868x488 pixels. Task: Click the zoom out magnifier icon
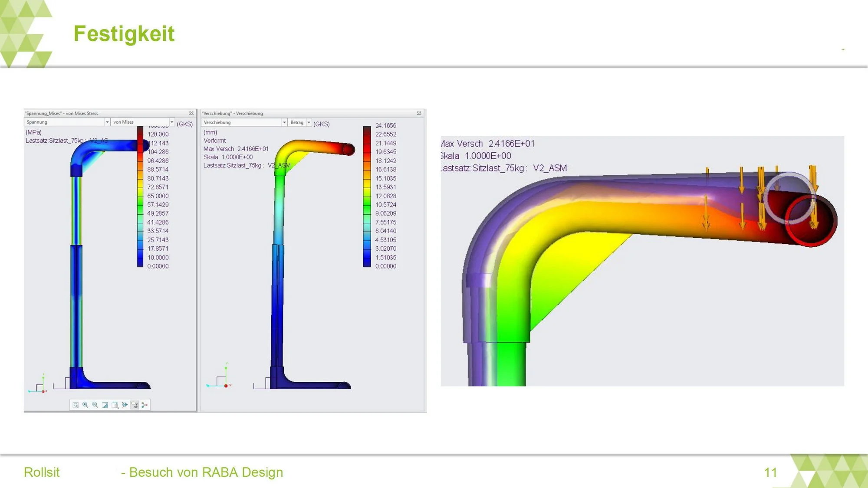pyautogui.click(x=95, y=405)
